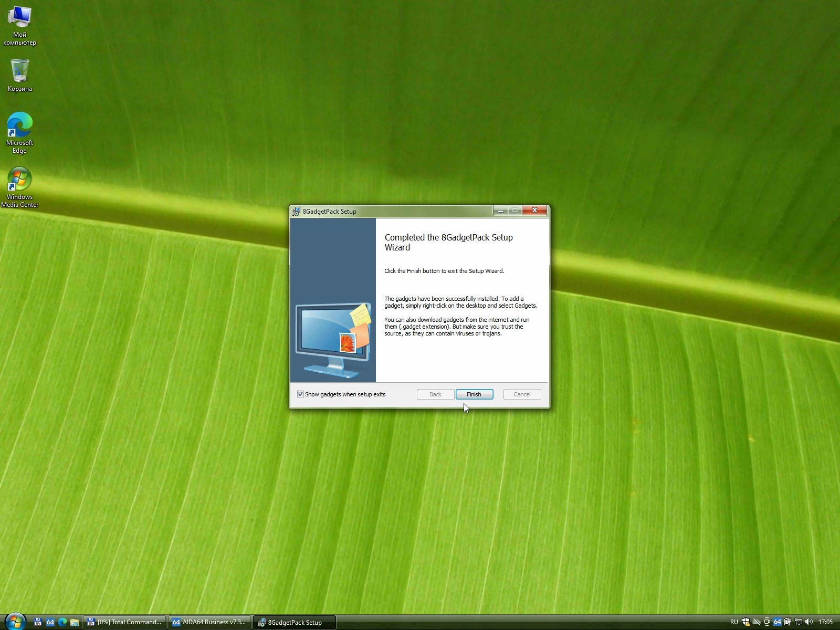Toggle the 'Show gadgets when setup exits' checkbox
The width and height of the screenshot is (840, 630).
(x=300, y=394)
